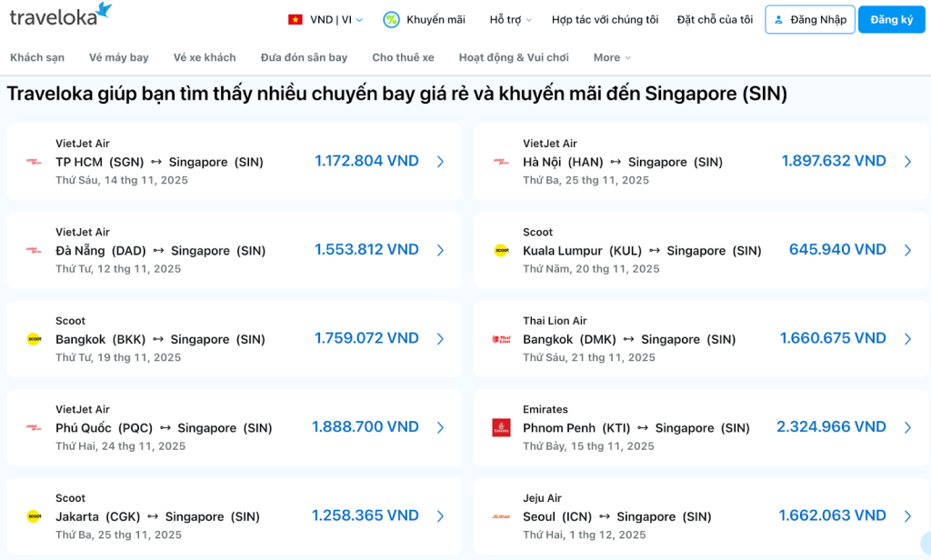The width and height of the screenshot is (931, 560).
Task: Click the Jeju Air logo on Seoul flight
Action: (x=501, y=516)
